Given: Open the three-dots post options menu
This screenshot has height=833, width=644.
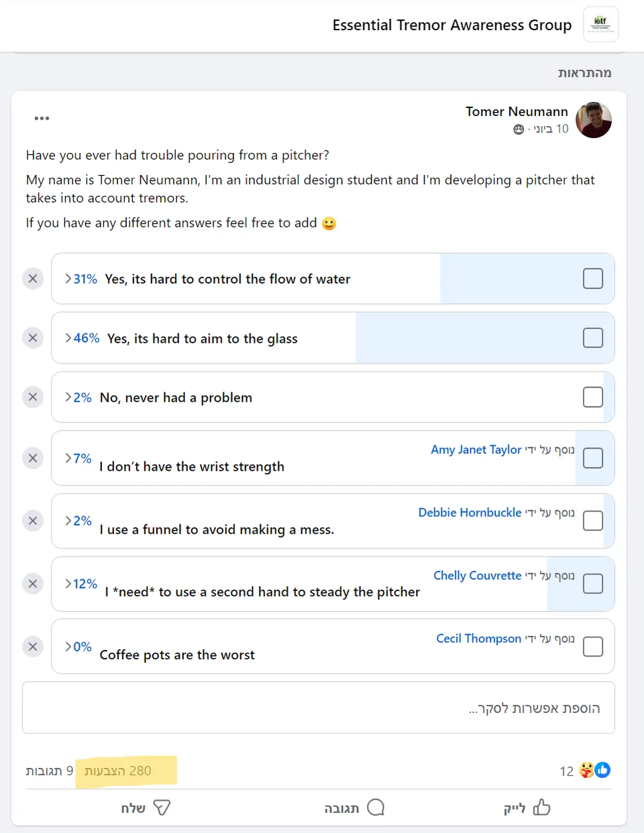Looking at the screenshot, I should point(42,118).
